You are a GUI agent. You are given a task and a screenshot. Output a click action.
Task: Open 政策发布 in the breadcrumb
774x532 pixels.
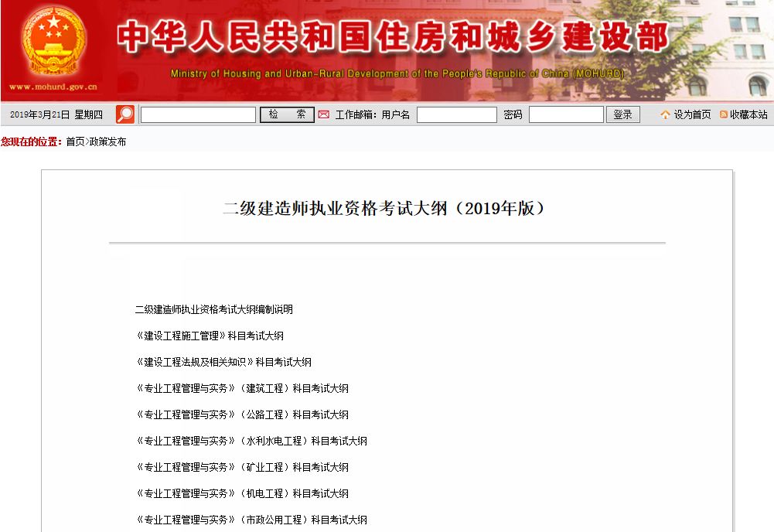(x=107, y=142)
